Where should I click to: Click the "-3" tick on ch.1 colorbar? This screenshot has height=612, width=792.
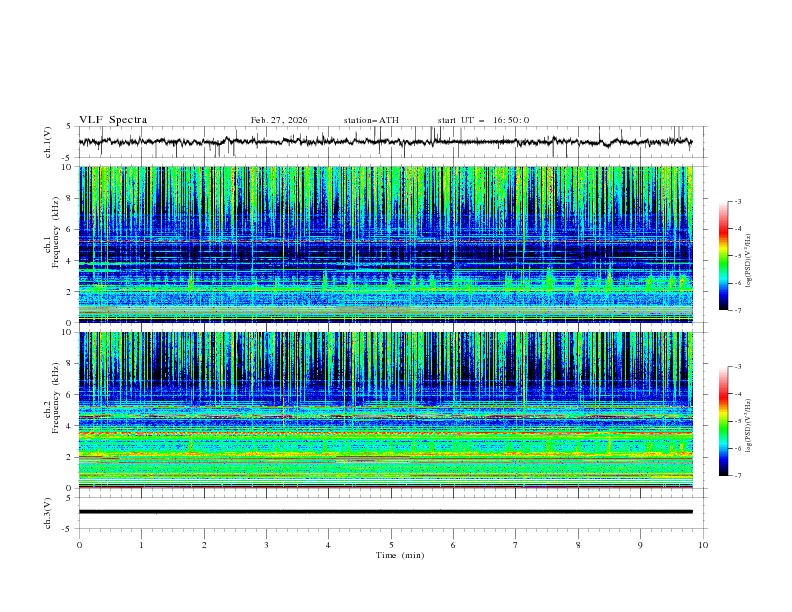click(x=738, y=201)
